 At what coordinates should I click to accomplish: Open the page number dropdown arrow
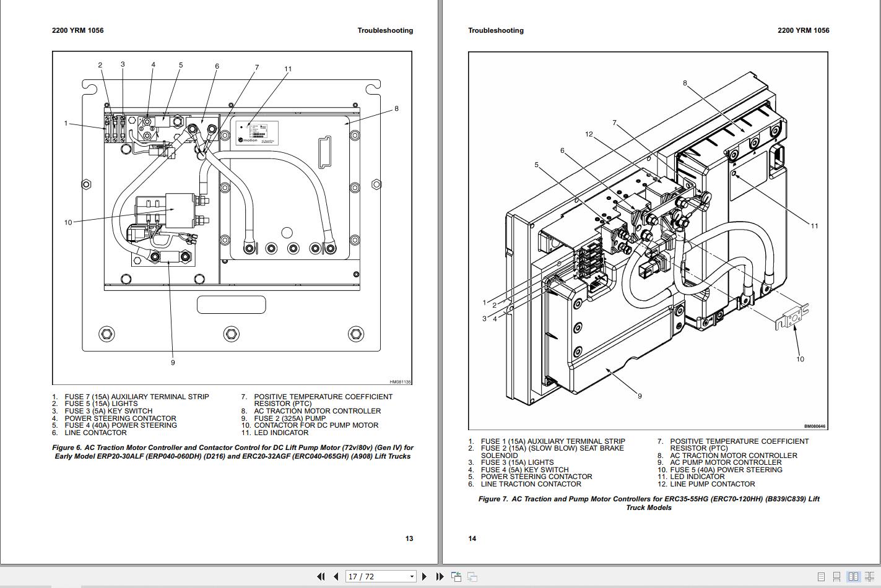412,576
